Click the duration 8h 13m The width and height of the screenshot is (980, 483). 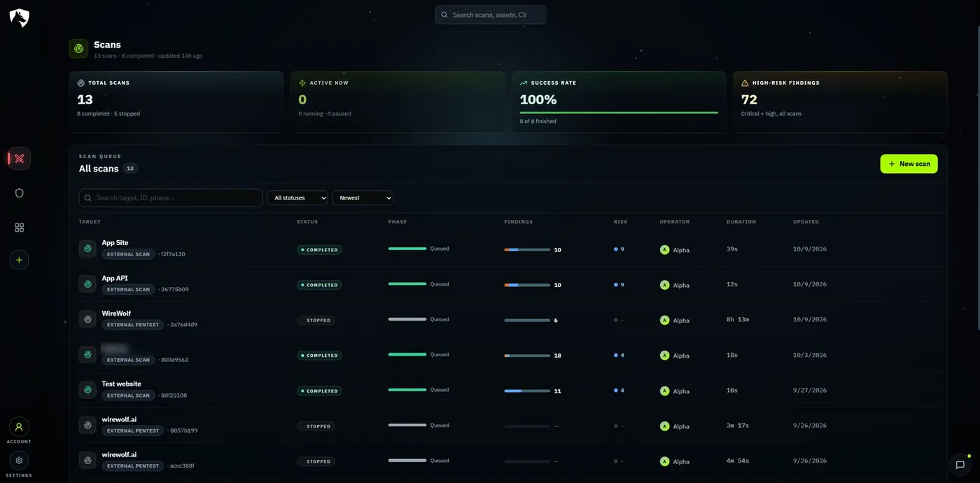(738, 320)
